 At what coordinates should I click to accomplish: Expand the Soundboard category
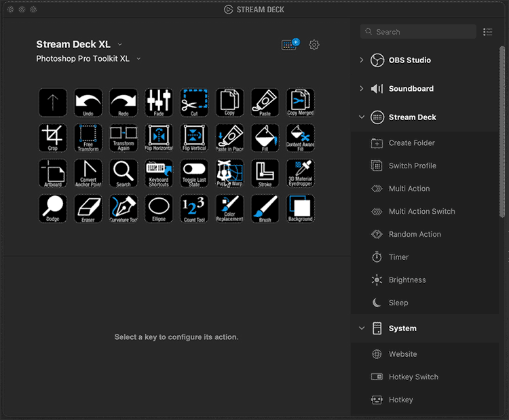click(x=362, y=88)
